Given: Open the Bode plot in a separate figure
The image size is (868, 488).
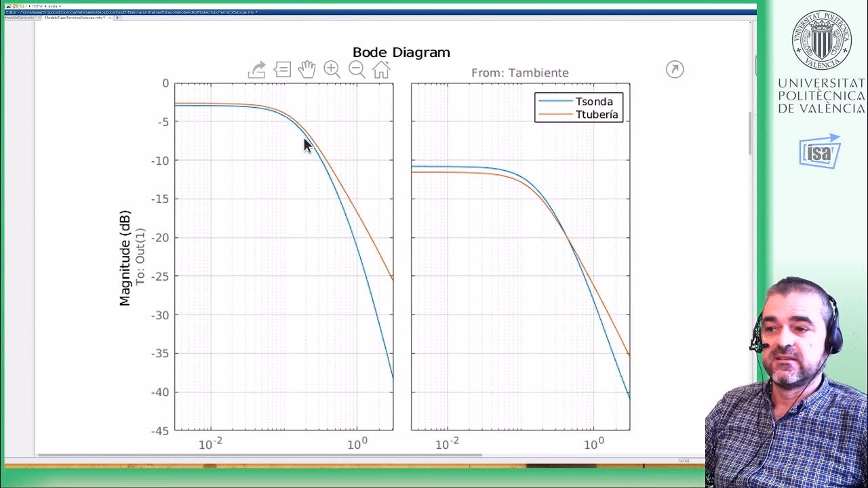Looking at the screenshot, I should point(675,69).
